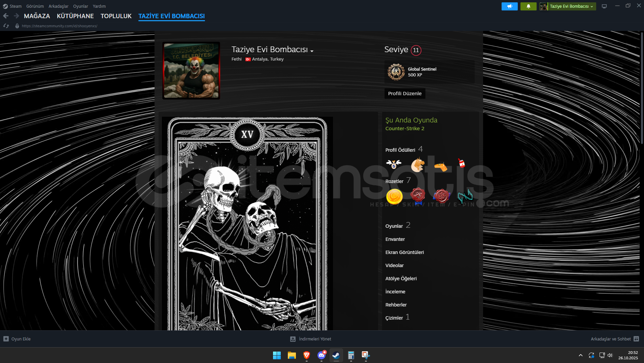Screen dimensions: 644x363
Task: Open the İnceleme link
Action: tap(395, 292)
